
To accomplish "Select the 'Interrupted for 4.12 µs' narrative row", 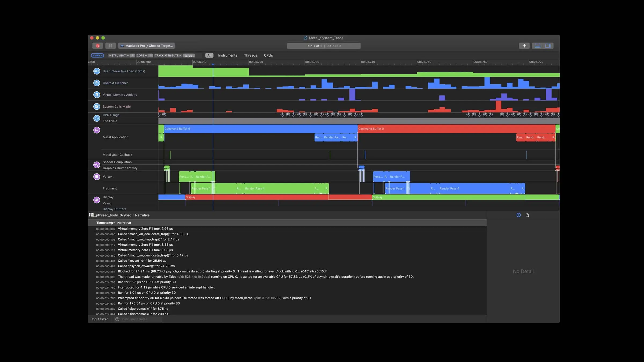I will coord(287,287).
